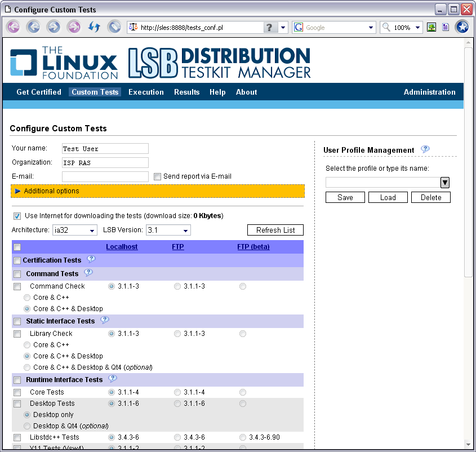476x452 pixels.
Task: Check the Library Check checkbox
Action: coord(17,334)
